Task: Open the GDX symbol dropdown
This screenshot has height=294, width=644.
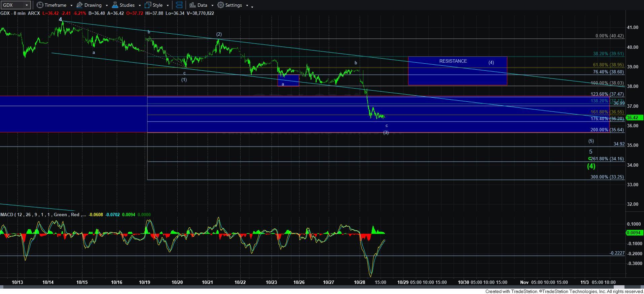Action: [x=27, y=5]
